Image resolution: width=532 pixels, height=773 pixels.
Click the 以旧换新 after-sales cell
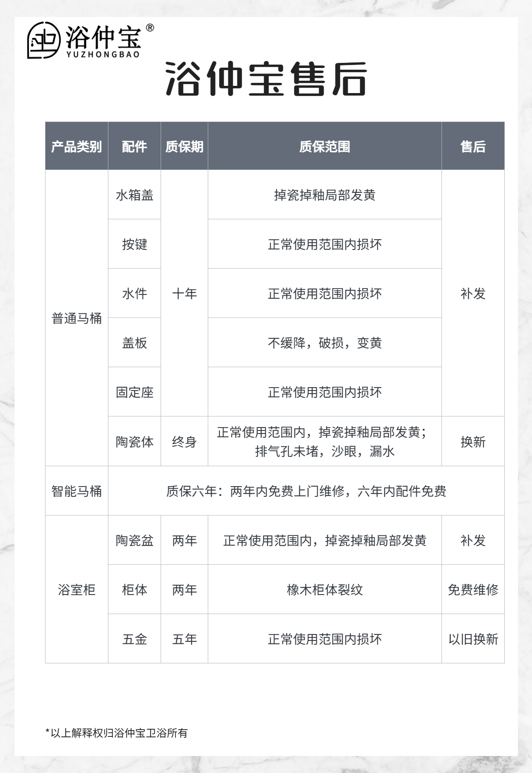pyautogui.click(x=473, y=639)
